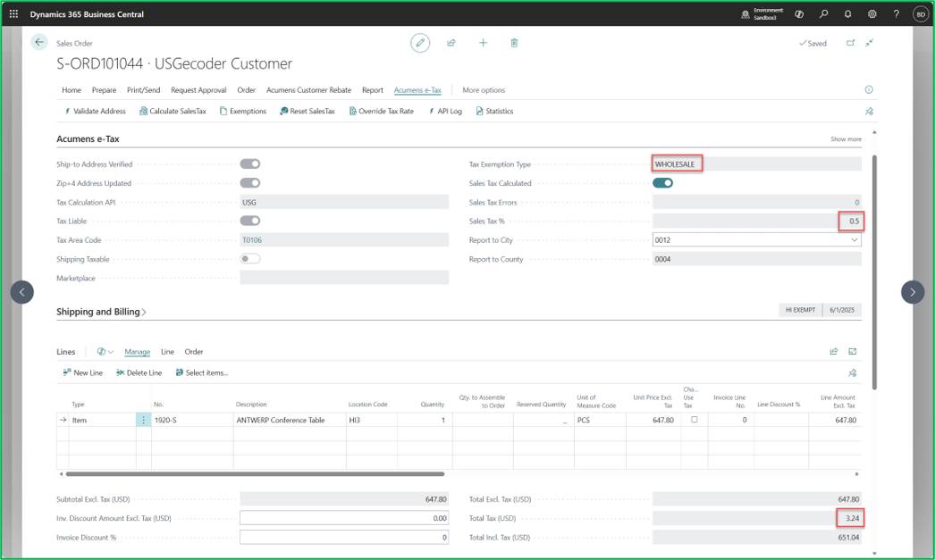Toggle Ship-to Address Verified switch

click(250, 163)
